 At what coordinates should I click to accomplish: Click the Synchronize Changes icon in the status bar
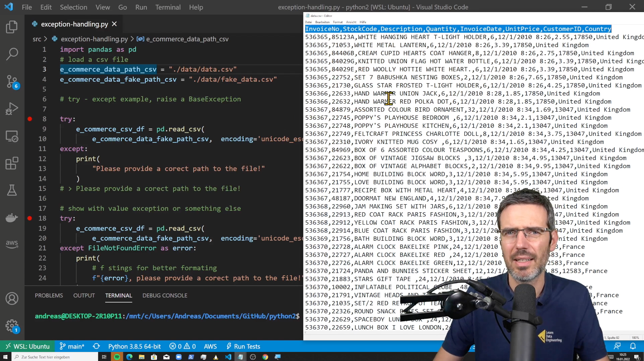click(x=96, y=346)
